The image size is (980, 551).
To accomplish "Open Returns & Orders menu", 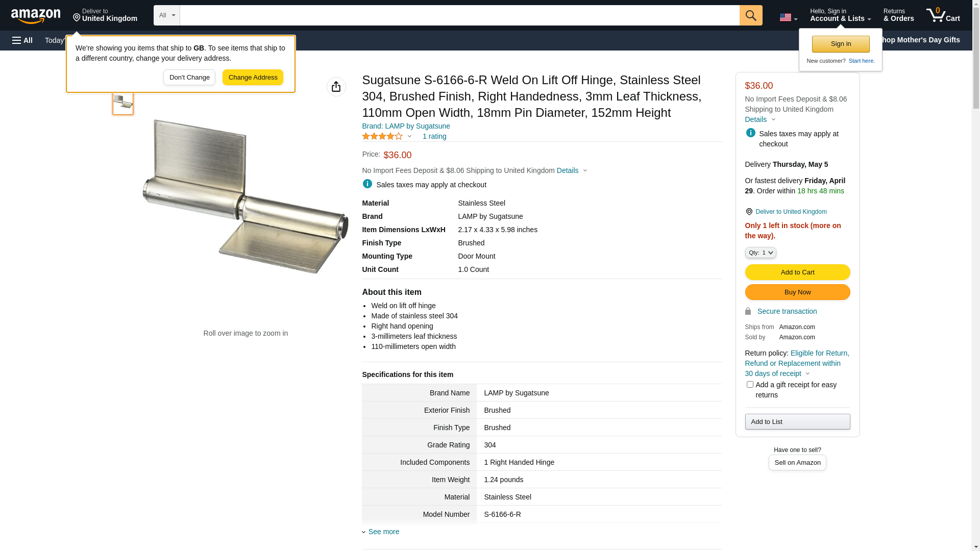I will coord(898,15).
